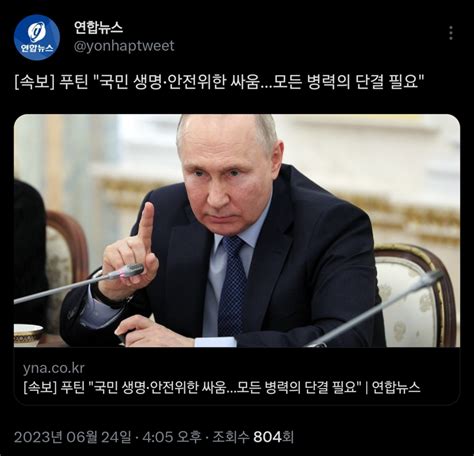Visit the 연합뉴스 display name profile
This screenshot has height=456, width=474.
99,27
